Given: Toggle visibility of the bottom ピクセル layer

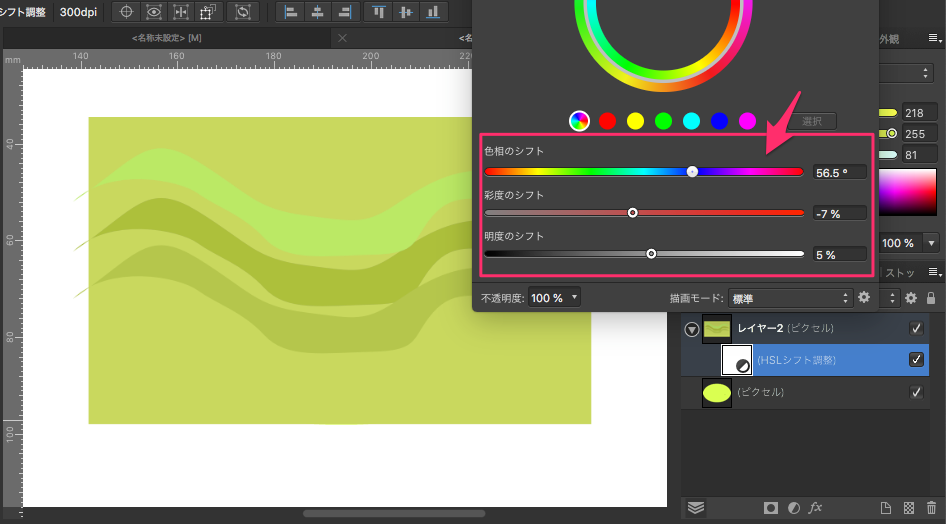Looking at the screenshot, I should 916,393.
